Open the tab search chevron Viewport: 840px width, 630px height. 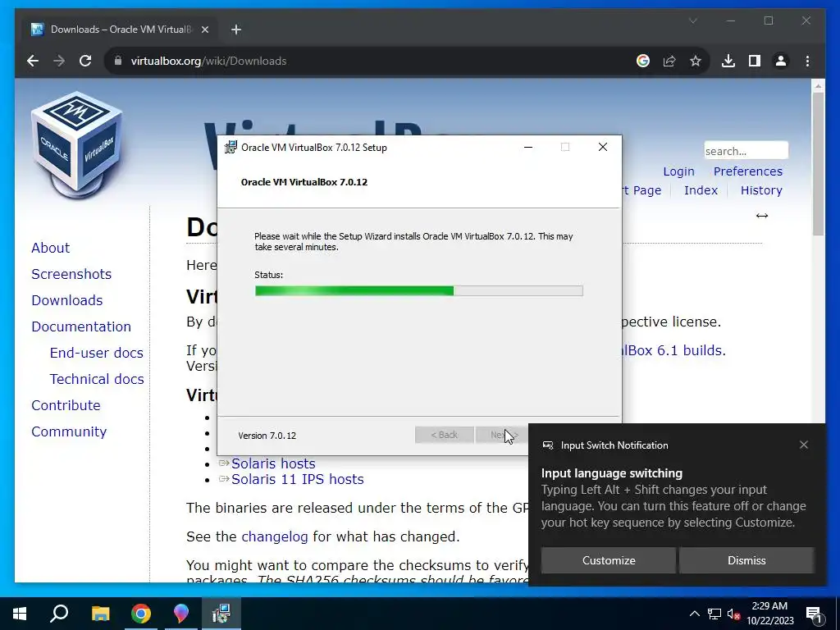[x=692, y=21]
